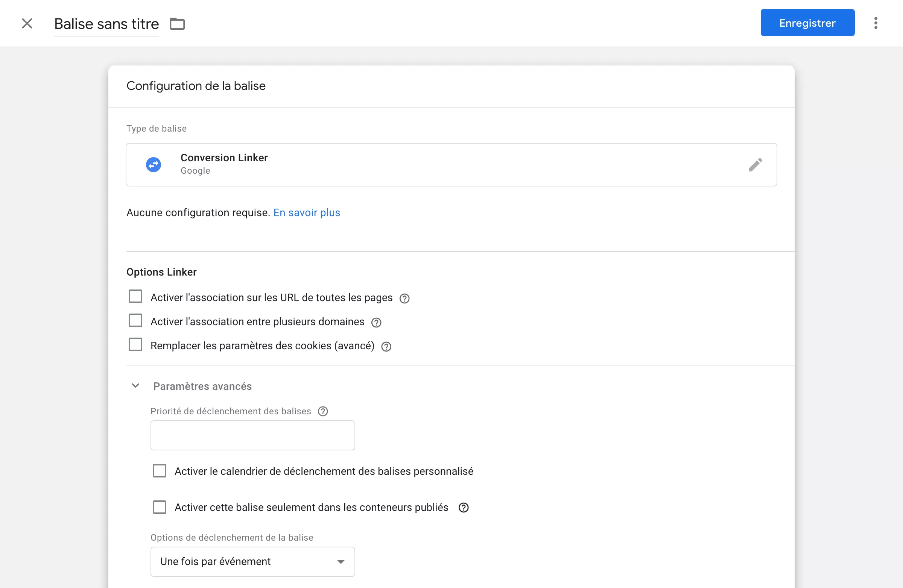The width and height of the screenshot is (903, 588).
Task: Enable association on all page URLs
Action: 135,297
